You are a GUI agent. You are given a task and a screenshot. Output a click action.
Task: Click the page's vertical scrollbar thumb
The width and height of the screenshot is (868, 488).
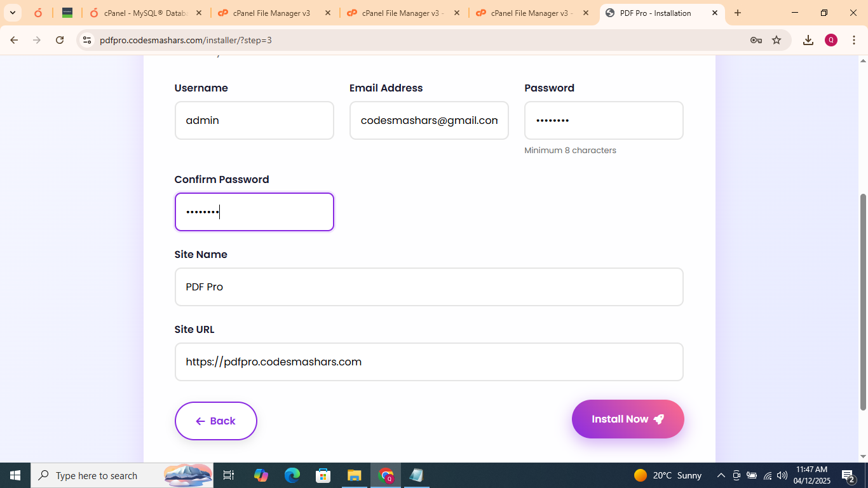[x=863, y=302]
